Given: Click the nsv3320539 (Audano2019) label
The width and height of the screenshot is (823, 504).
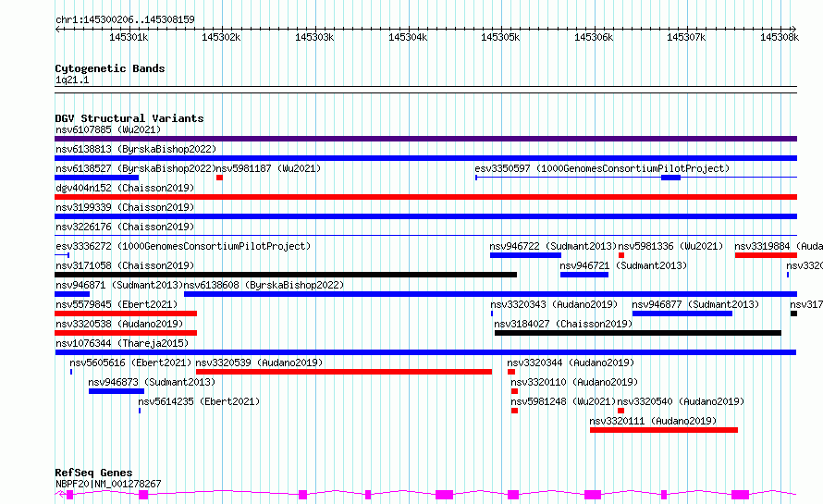Looking at the screenshot, I should [259, 363].
